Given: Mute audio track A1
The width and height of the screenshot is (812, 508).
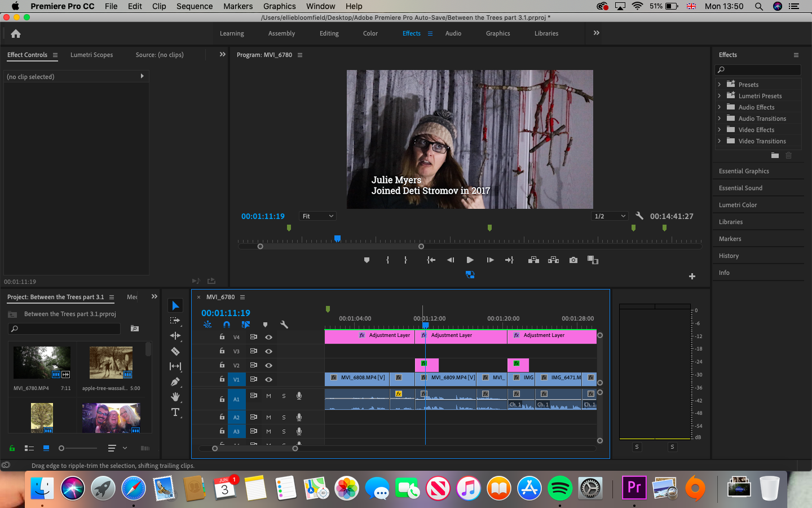Looking at the screenshot, I should 268,396.
